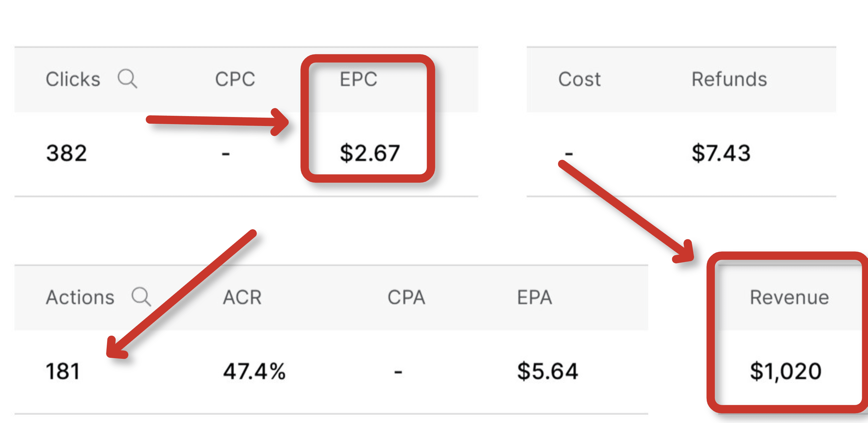Image resolution: width=868 pixels, height=423 pixels.
Task: Select the 181 actions count
Action: pyautogui.click(x=63, y=371)
